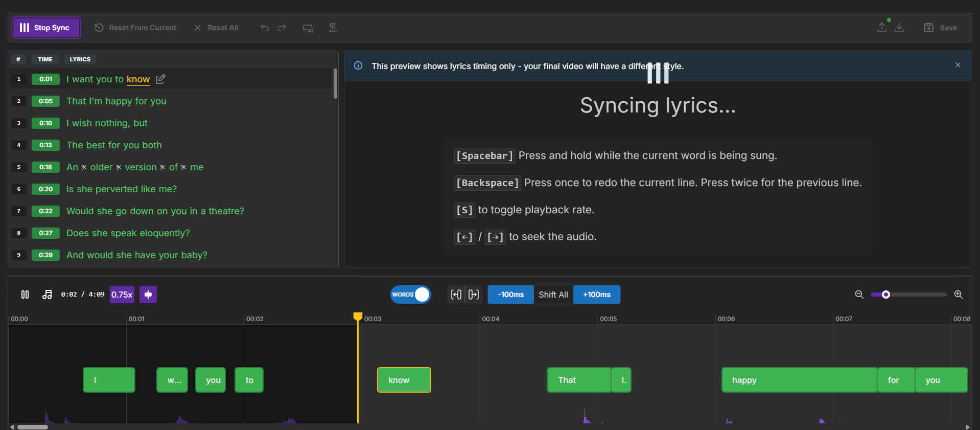Toggle the WORDS switch
The image size is (980, 430).
coord(411,295)
